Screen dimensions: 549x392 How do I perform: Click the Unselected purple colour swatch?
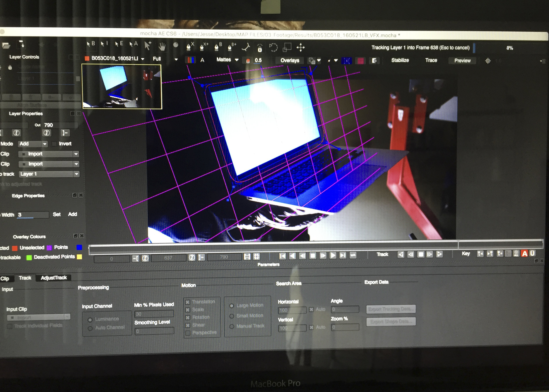[49, 248]
